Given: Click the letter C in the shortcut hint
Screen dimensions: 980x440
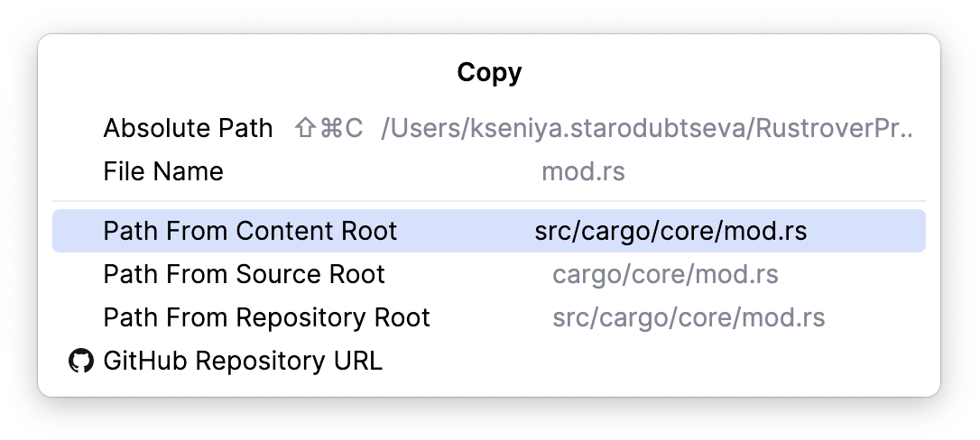Looking at the screenshot, I should click(x=354, y=129).
